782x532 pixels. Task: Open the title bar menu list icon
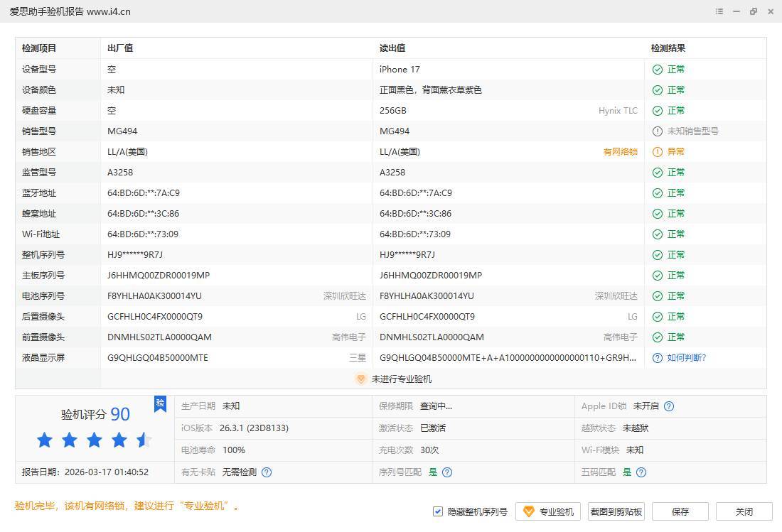pos(719,12)
